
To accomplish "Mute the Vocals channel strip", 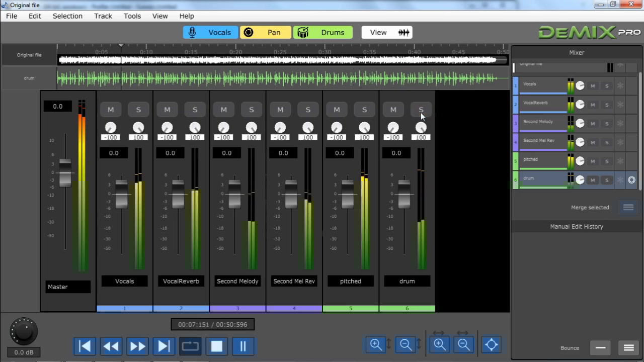I will (x=111, y=109).
